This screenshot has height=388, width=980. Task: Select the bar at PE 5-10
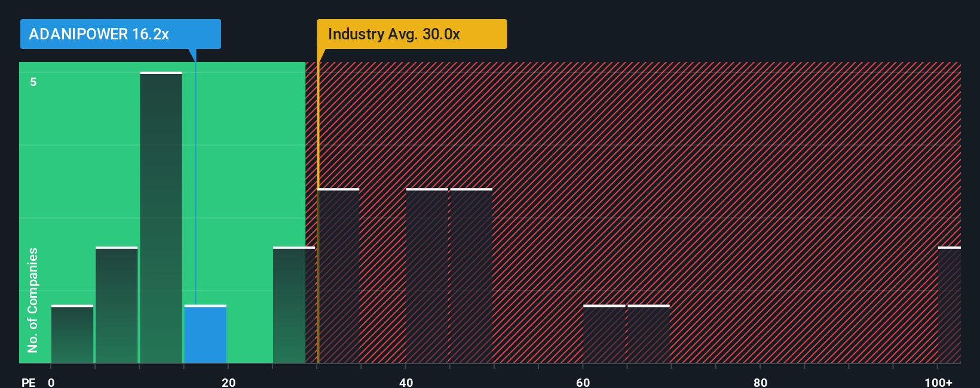point(117,305)
